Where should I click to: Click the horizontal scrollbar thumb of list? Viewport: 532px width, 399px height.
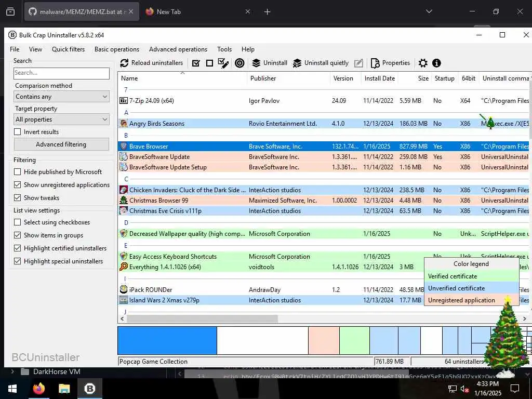202,318
